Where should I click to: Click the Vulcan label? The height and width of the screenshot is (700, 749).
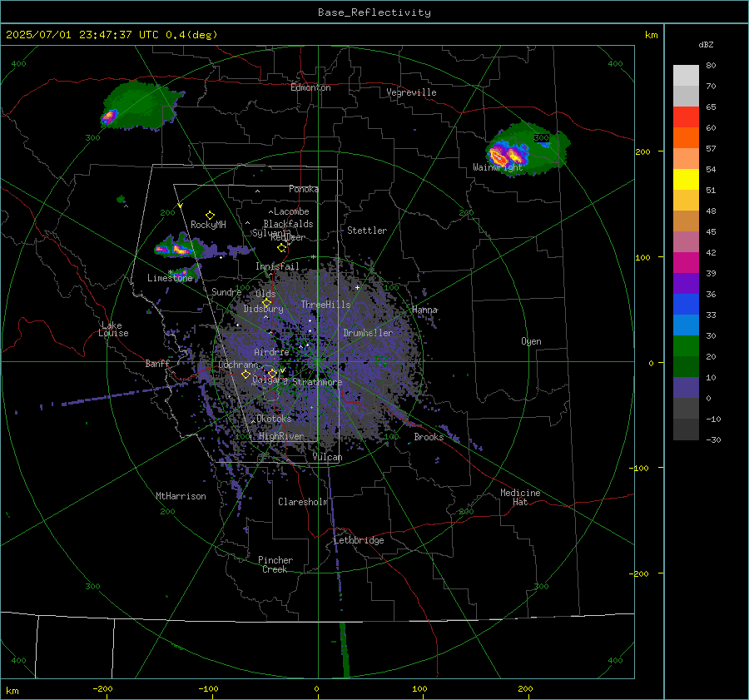click(x=327, y=457)
